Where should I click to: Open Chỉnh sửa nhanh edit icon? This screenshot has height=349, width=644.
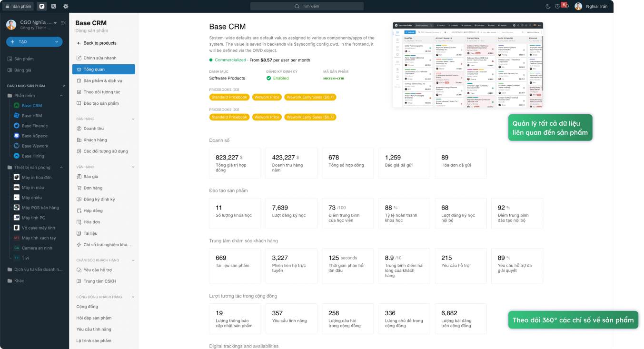(79, 58)
